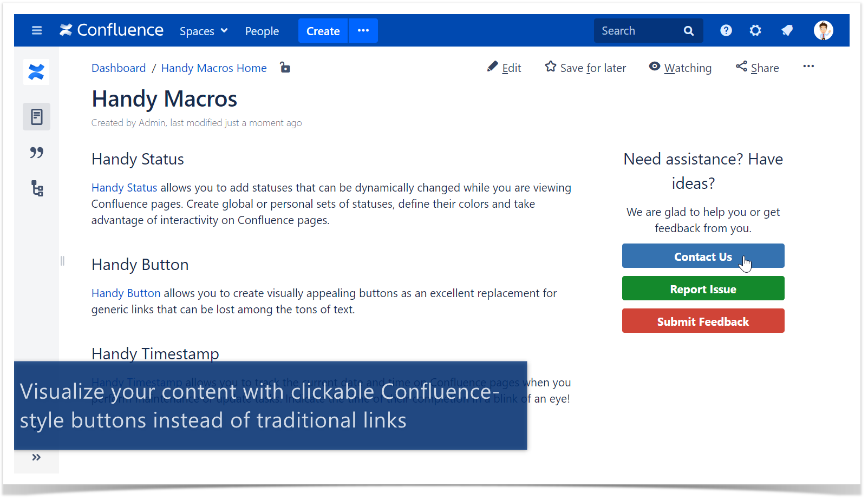Open the Handy Button link

pyautogui.click(x=126, y=293)
